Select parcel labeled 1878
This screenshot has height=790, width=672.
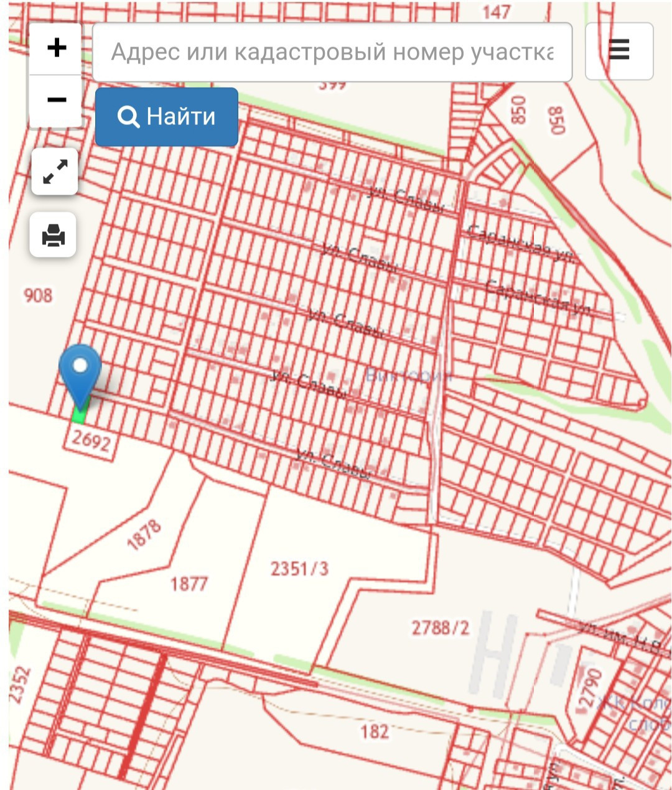(x=144, y=534)
